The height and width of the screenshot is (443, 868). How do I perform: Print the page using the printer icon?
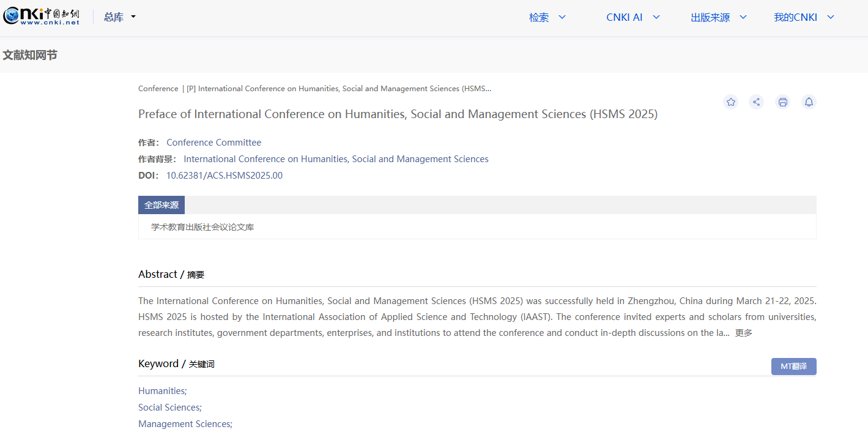point(782,102)
